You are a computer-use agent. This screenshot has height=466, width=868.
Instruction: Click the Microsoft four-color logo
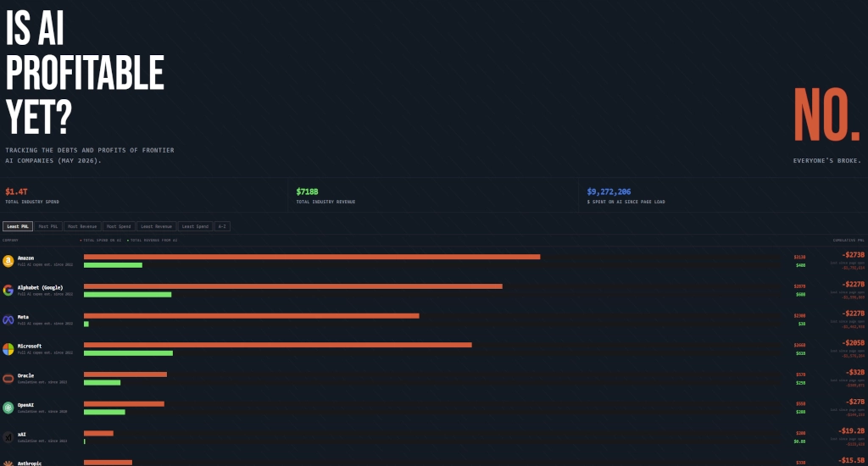point(8,349)
